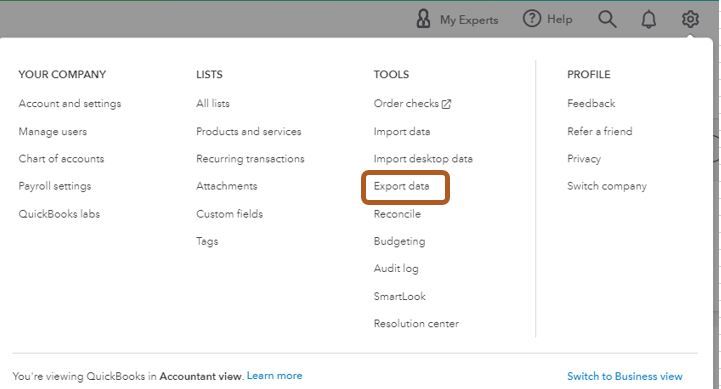
Task: Select Feedback under Profile
Action: coord(591,103)
